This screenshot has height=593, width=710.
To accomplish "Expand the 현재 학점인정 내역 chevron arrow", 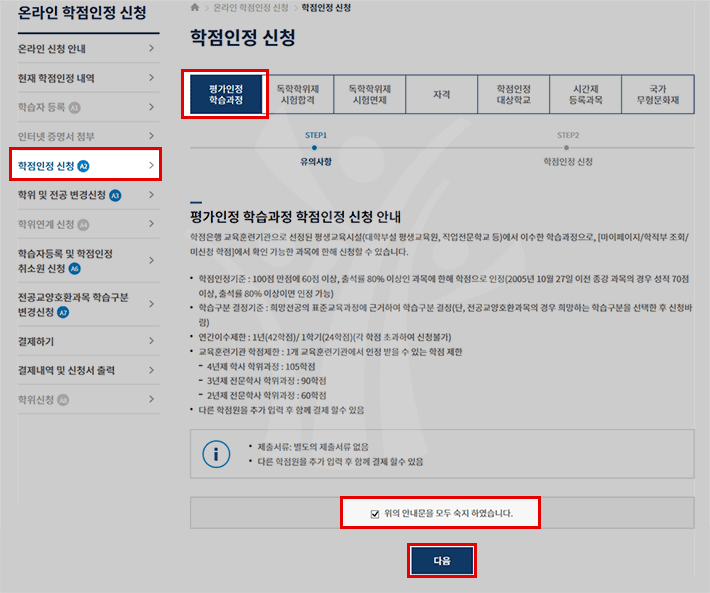I will (151, 78).
